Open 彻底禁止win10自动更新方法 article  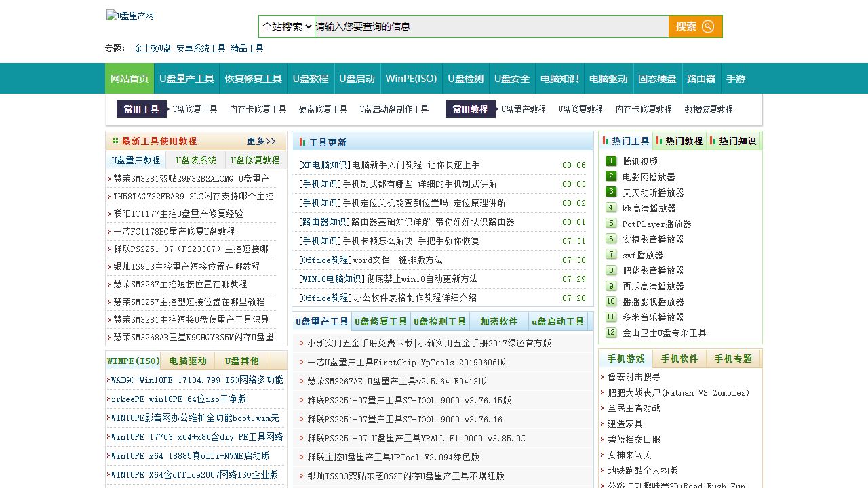coord(422,279)
